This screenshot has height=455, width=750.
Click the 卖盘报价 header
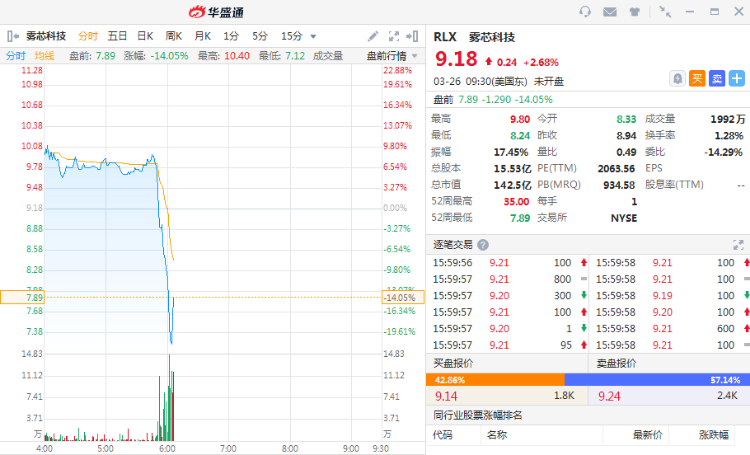coord(616,363)
